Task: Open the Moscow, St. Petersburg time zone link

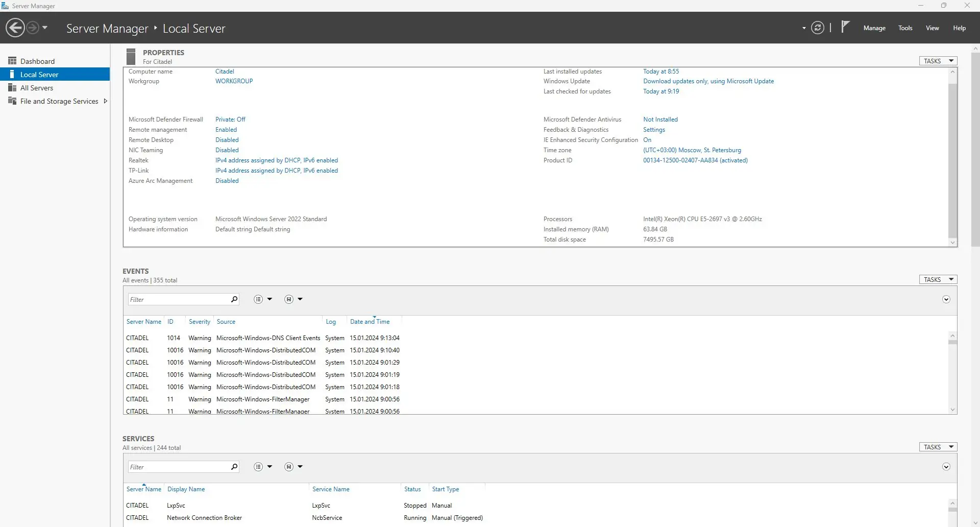Action: click(692, 150)
